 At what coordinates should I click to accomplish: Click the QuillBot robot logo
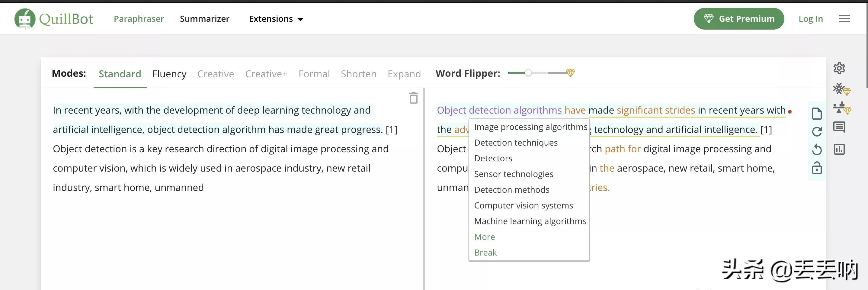24,18
